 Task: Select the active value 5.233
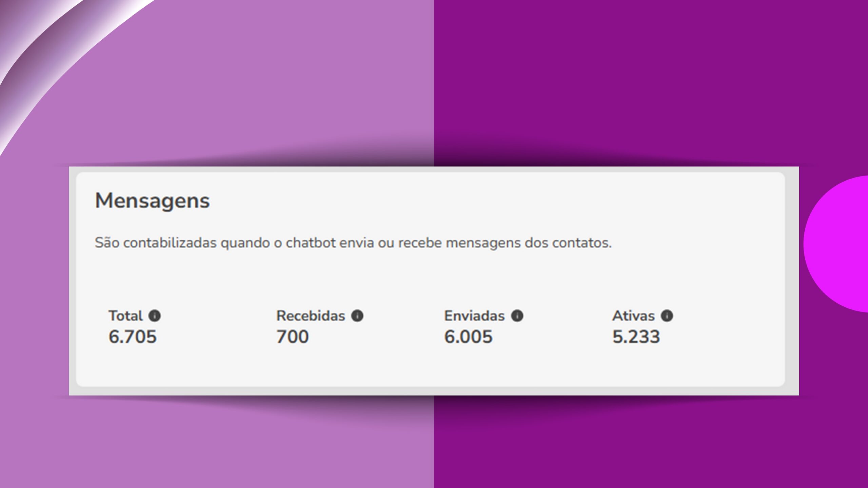click(x=636, y=337)
